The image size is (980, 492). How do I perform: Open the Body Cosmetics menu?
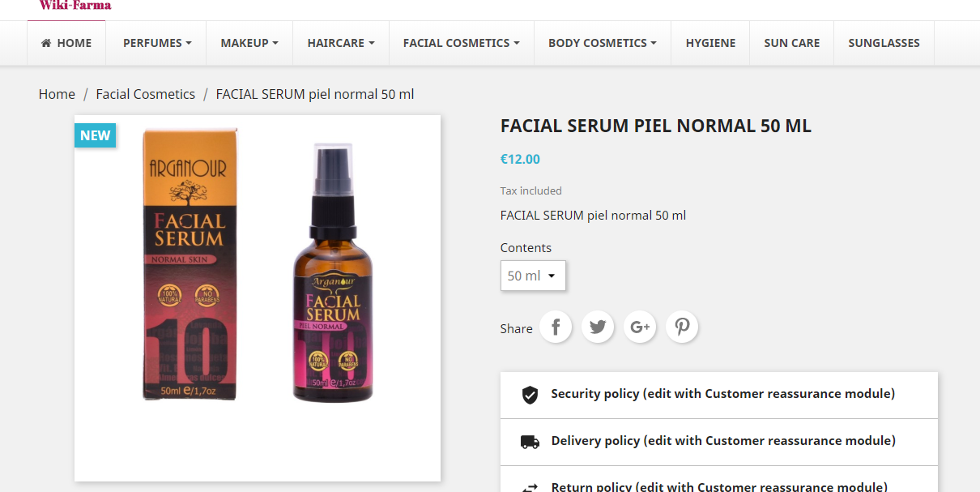(603, 43)
